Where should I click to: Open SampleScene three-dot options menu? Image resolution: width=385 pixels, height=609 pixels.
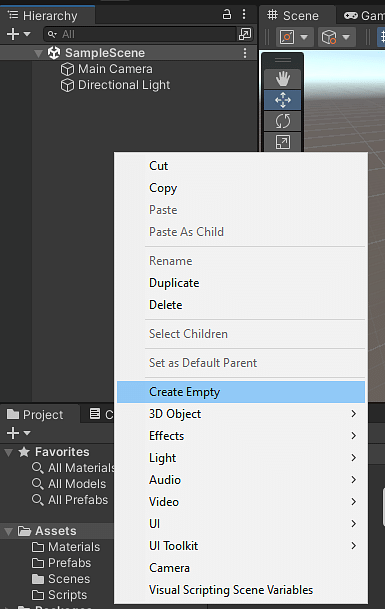(x=245, y=53)
